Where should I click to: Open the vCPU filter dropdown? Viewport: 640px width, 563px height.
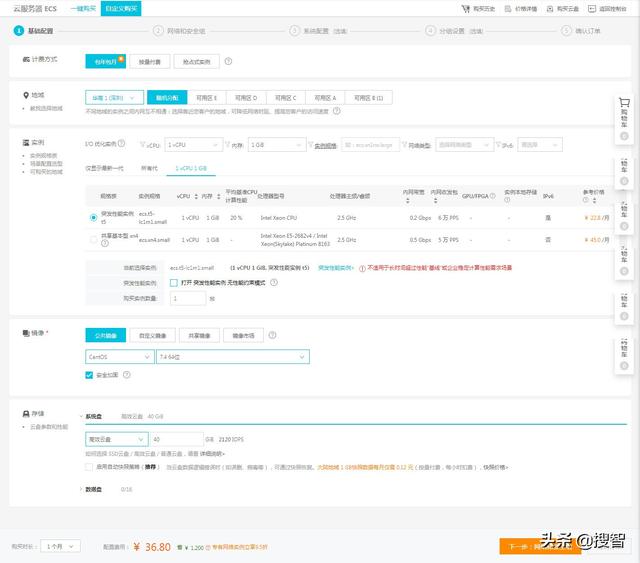[193, 145]
